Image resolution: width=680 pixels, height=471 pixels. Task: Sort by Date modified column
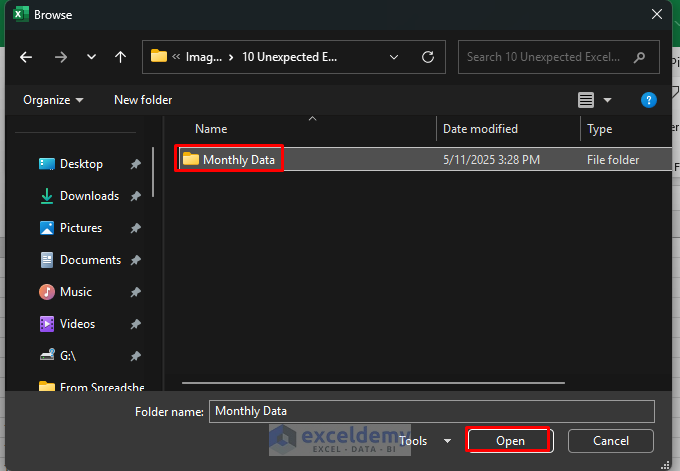(x=480, y=129)
